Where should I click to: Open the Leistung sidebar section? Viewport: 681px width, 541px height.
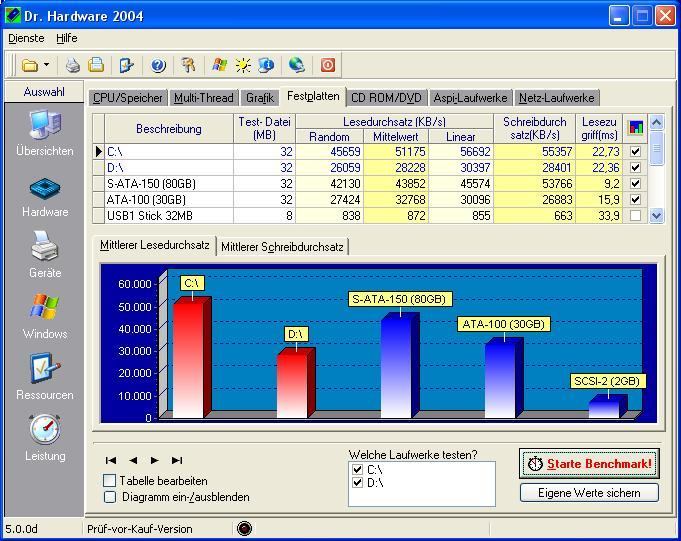pos(45,439)
